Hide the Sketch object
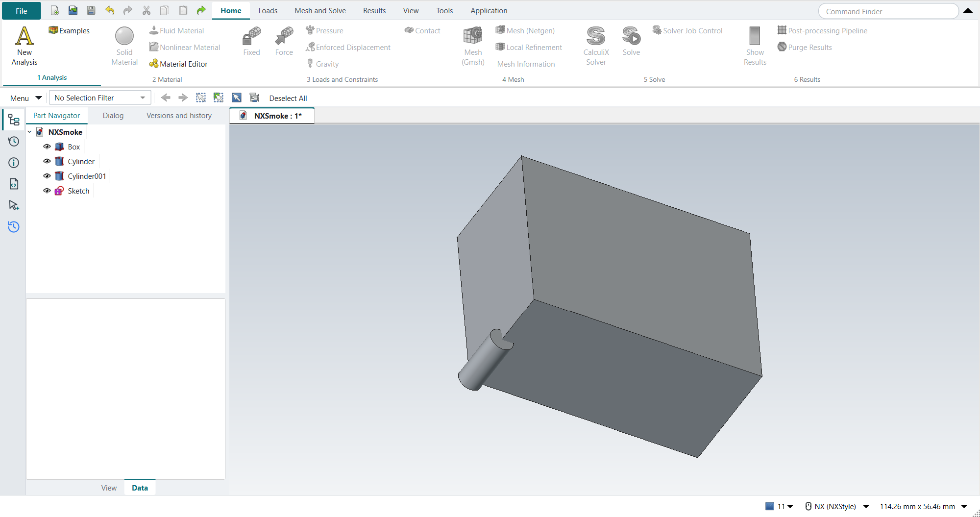This screenshot has width=980, height=517. pyautogui.click(x=47, y=191)
